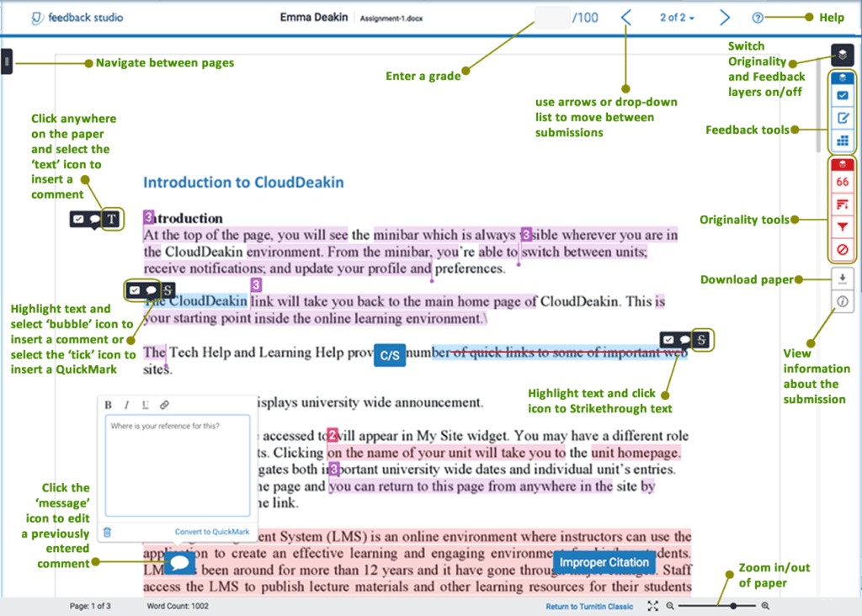Screen dimensions: 862x616
Task: Click the grade entry box before /100
Action: pos(552,18)
